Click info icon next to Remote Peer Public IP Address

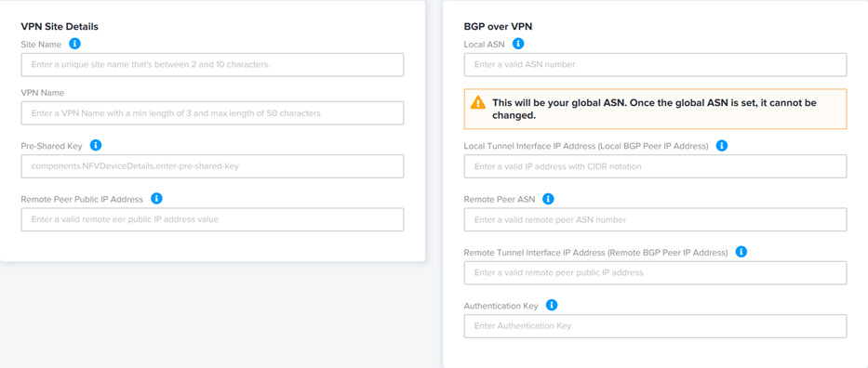(x=156, y=198)
